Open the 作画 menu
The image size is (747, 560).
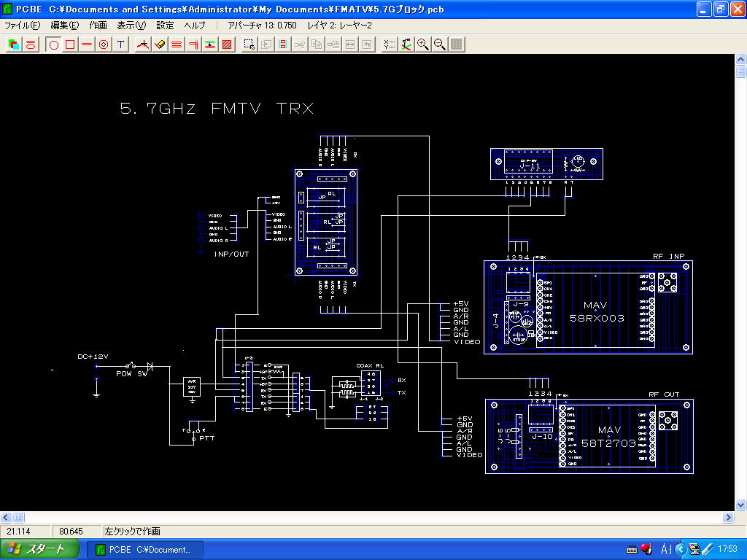(98, 26)
